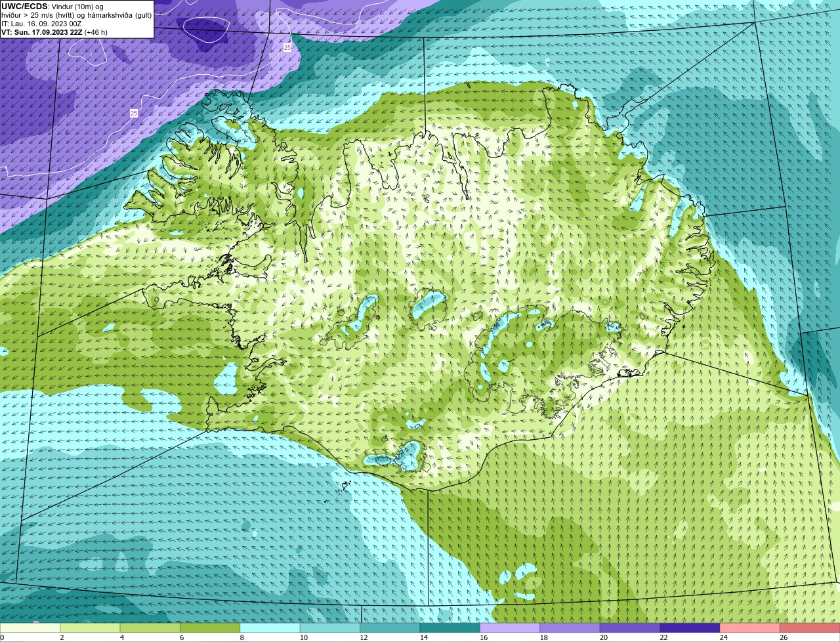Screen dimensions: 840x642
Task: Click the upper "25" gust contour label
Action: [287, 48]
